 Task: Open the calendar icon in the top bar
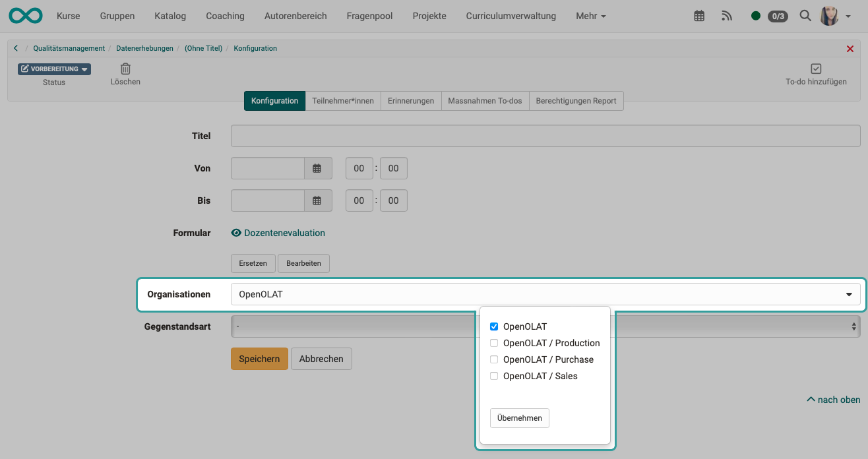[698, 15]
